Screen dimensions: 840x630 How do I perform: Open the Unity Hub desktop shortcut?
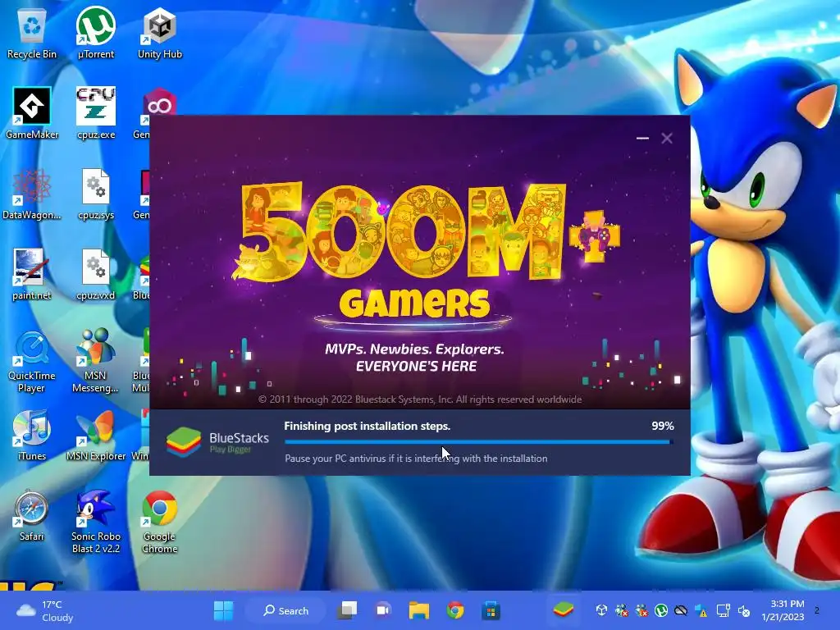[x=160, y=34]
